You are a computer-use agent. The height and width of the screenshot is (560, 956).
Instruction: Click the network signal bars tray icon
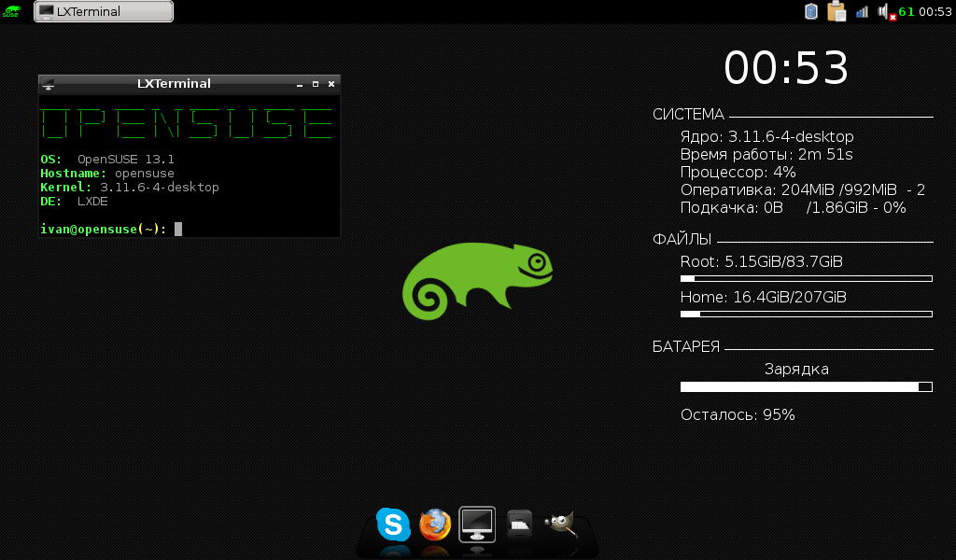pyautogui.click(x=862, y=11)
